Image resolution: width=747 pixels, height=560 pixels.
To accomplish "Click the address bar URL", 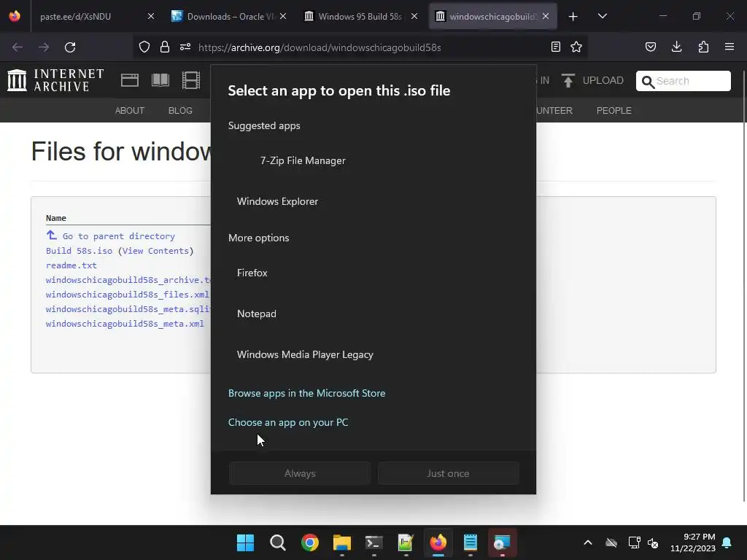I will tap(320, 47).
